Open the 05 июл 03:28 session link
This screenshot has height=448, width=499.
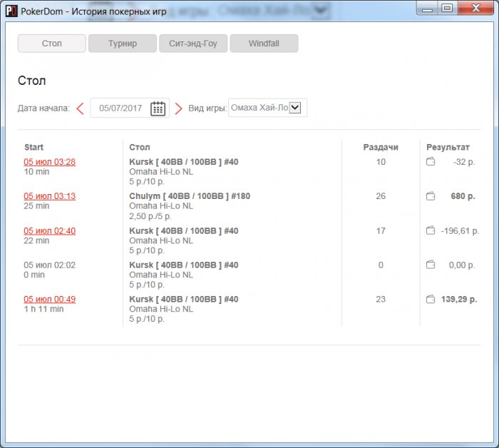tap(50, 162)
